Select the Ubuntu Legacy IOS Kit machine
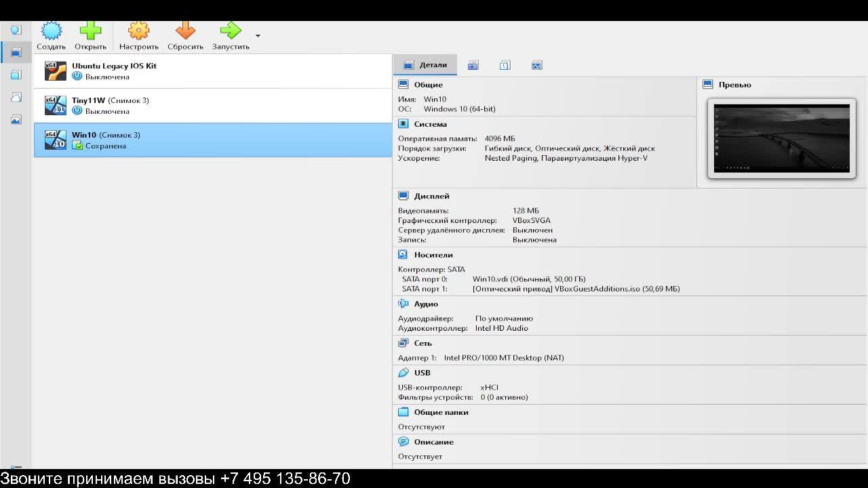The height and width of the screenshot is (488, 868). coord(213,71)
